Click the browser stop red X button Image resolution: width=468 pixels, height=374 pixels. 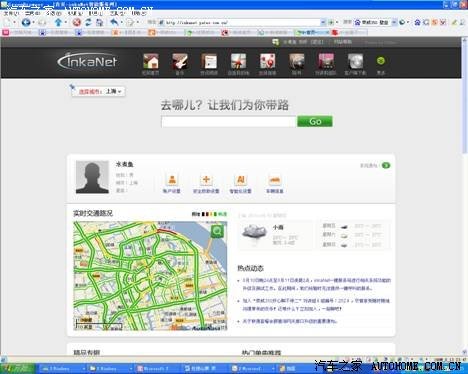pos(77,22)
